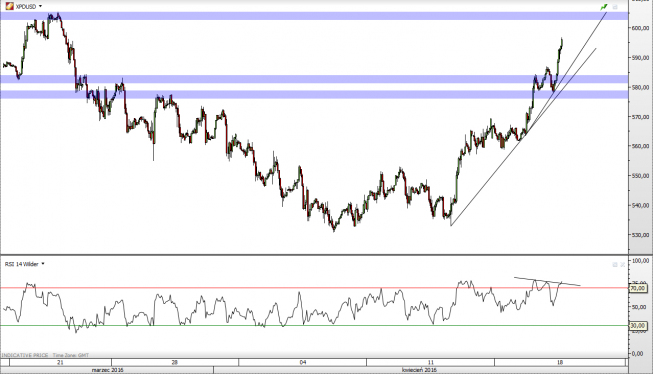The width and height of the screenshot is (653, 374).
Task: Click the 580,00 price axis label
Action: tap(641, 87)
